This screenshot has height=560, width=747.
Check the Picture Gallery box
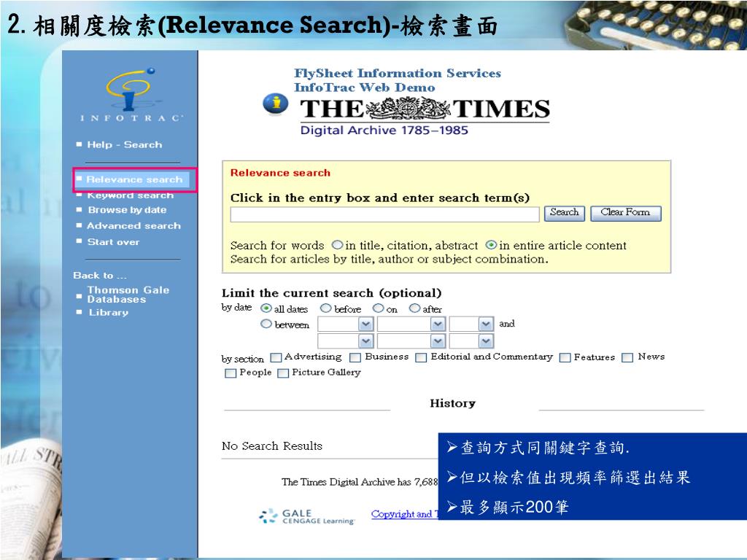click(283, 373)
